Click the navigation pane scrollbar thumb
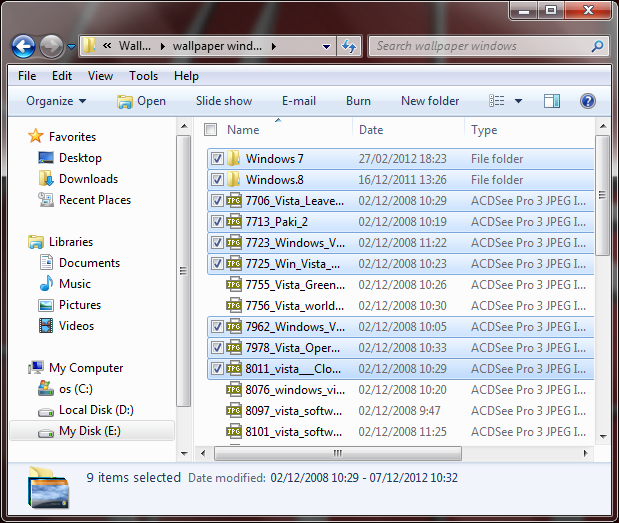The height and width of the screenshot is (523, 619). 183,271
